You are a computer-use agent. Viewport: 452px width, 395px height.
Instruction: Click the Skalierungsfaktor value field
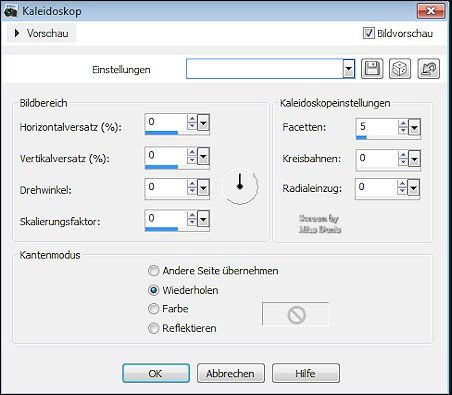[x=166, y=219]
